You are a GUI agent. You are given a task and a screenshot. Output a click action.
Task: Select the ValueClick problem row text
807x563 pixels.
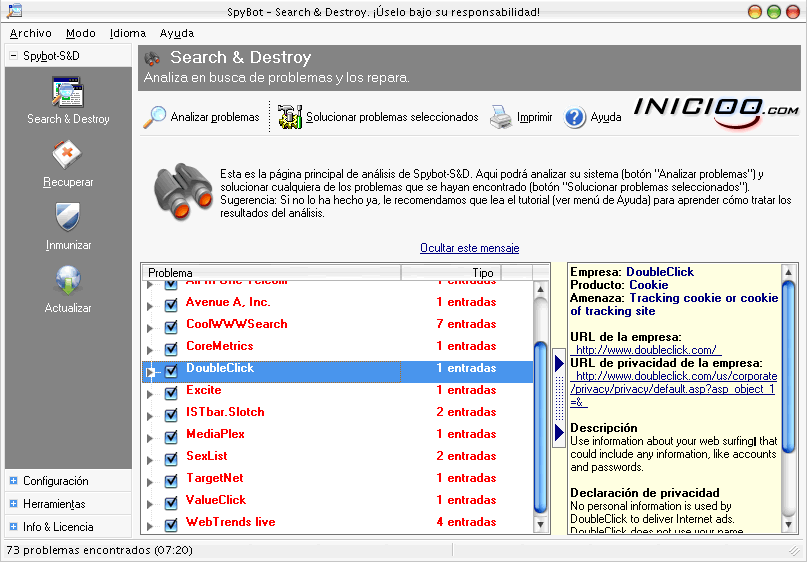216,500
